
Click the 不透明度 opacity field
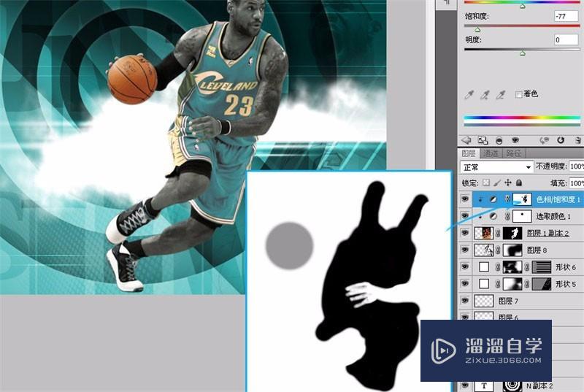click(x=577, y=166)
